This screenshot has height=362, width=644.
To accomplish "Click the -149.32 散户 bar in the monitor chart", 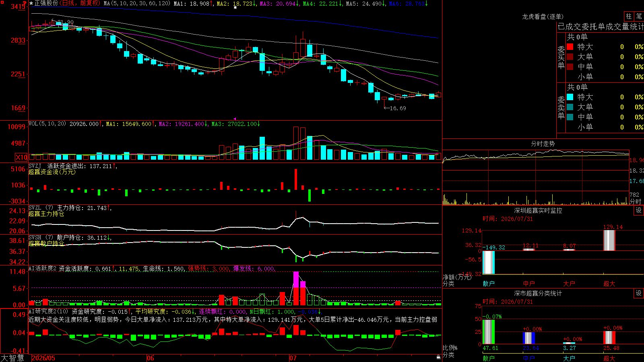I will (489, 262).
